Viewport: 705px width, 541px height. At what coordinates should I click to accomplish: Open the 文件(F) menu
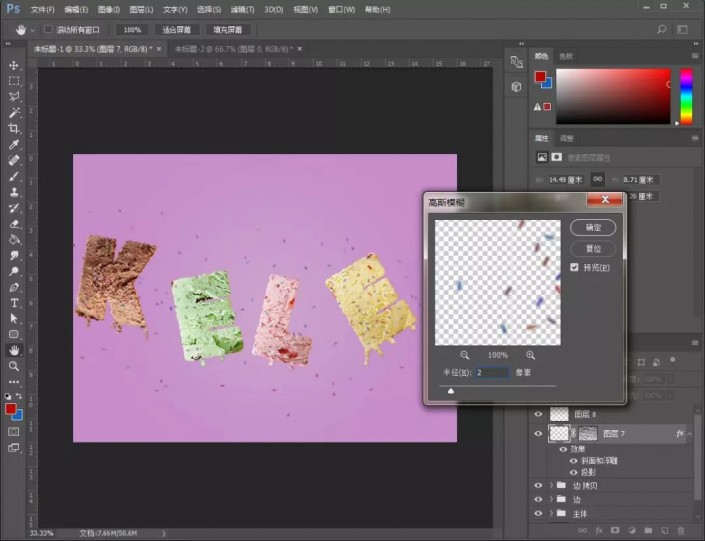[x=43, y=9]
